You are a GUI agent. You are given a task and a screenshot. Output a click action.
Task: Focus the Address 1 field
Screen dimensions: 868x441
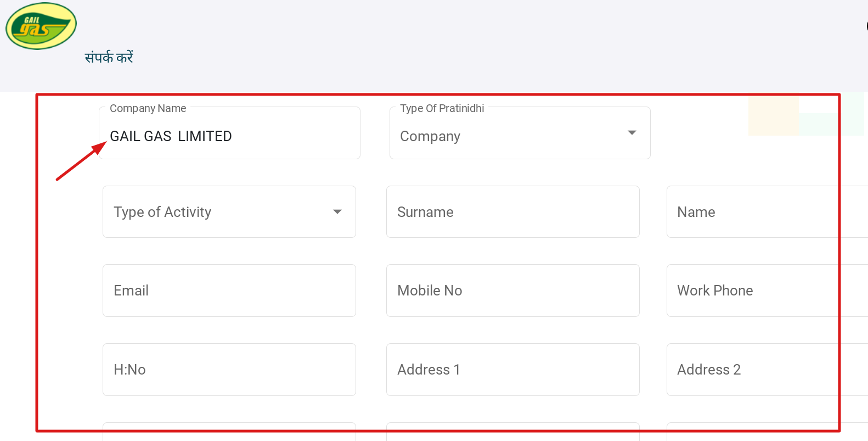(512, 370)
